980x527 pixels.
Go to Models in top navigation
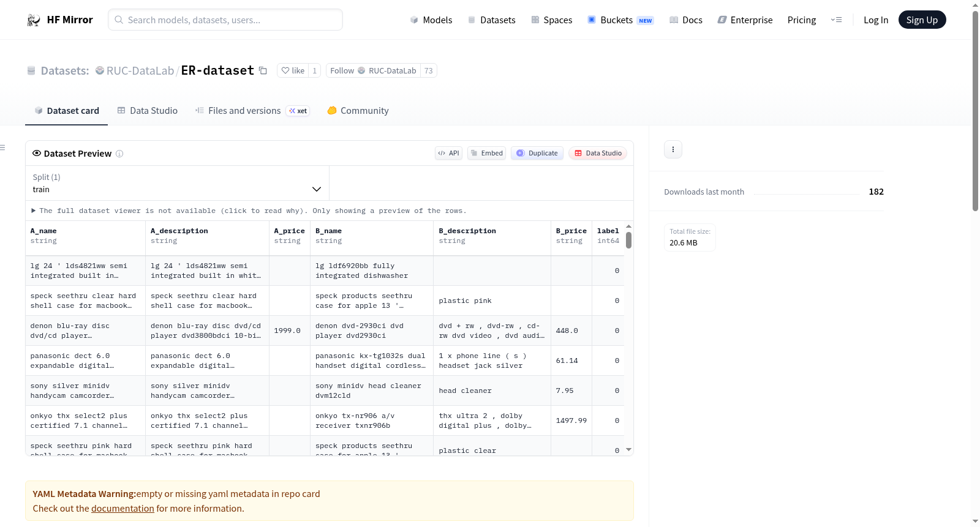(x=431, y=20)
